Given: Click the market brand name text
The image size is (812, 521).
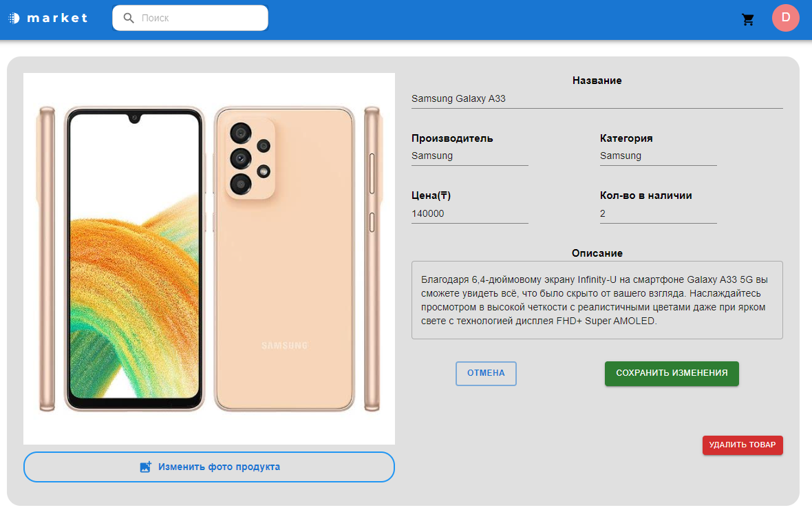Looking at the screenshot, I should pyautogui.click(x=57, y=18).
